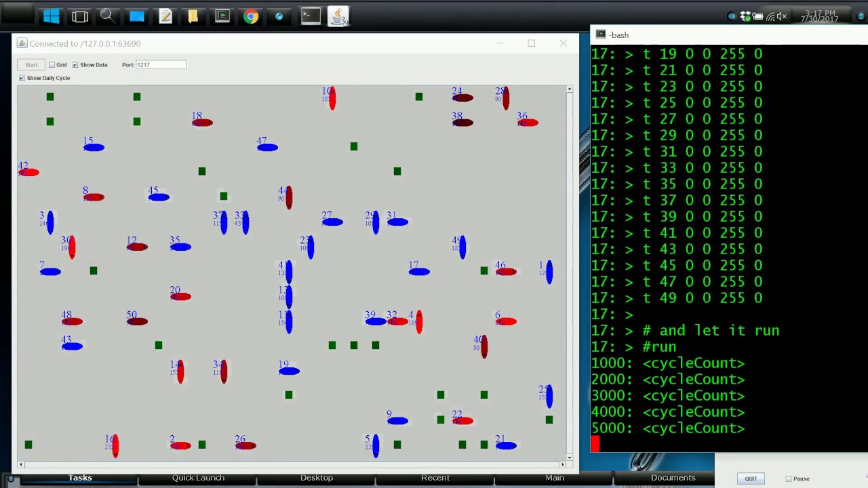The width and height of the screenshot is (868, 488).
Task: Click the Windows Start logo icon
Action: coord(51,16)
